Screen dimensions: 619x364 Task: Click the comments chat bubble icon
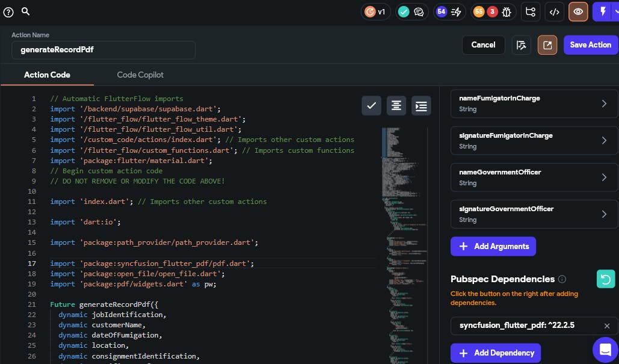419,11
